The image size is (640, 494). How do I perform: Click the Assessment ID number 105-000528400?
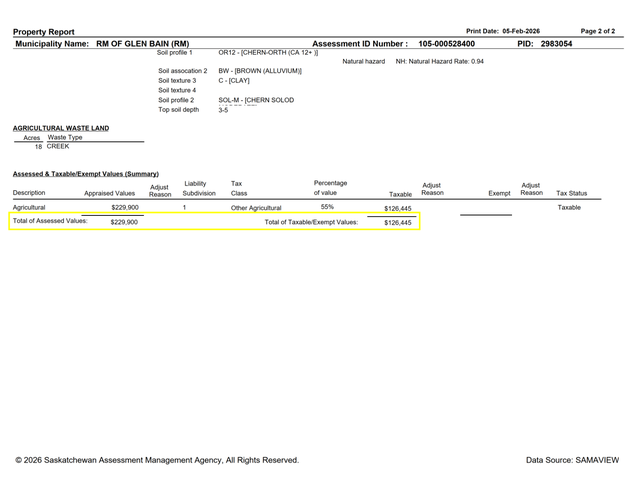tap(447, 44)
